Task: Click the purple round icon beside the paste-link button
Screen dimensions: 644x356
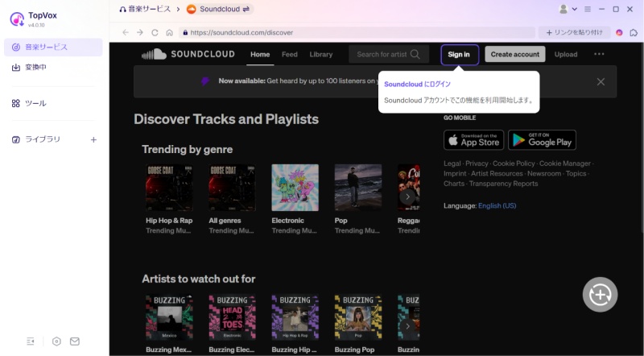Action: (619, 32)
